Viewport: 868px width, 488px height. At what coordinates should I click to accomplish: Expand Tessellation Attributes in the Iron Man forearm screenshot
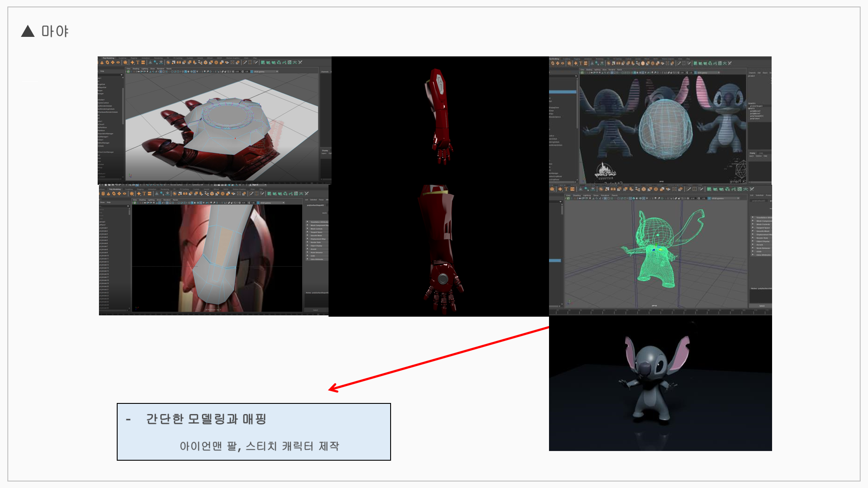tap(317, 222)
